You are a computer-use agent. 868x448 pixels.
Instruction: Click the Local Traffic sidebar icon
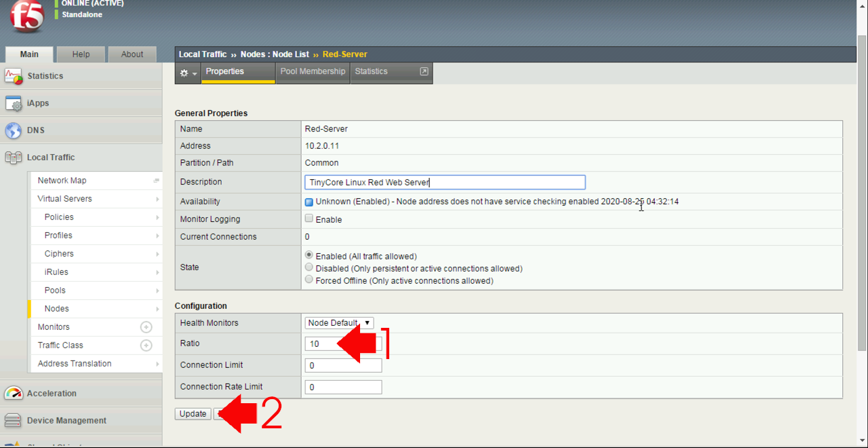(14, 157)
